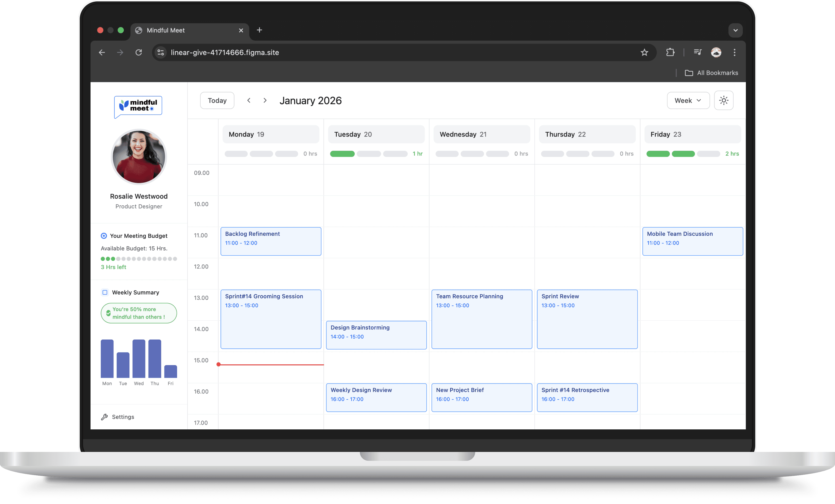The width and height of the screenshot is (835, 504).
Task: Open the Chrome three-dot menu
Action: pyautogui.click(x=734, y=53)
